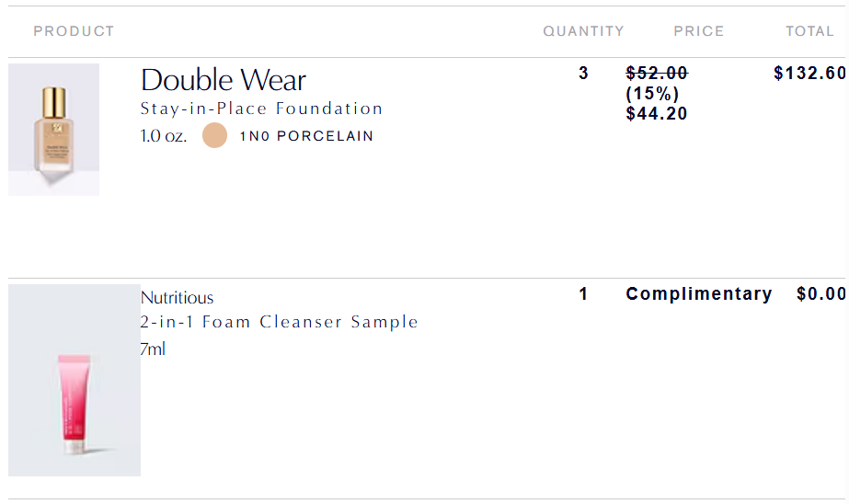Click the Nutritious product name
The width and height of the screenshot is (849, 504).
tap(177, 298)
